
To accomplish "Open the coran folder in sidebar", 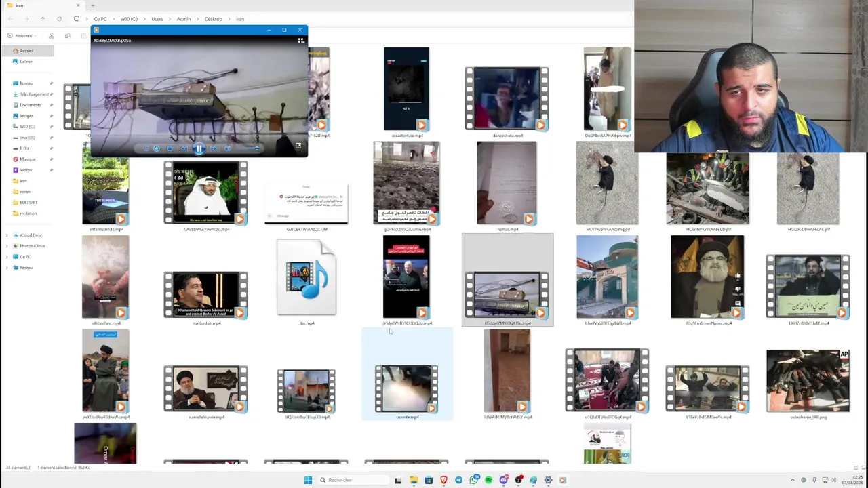I will click(x=26, y=192).
